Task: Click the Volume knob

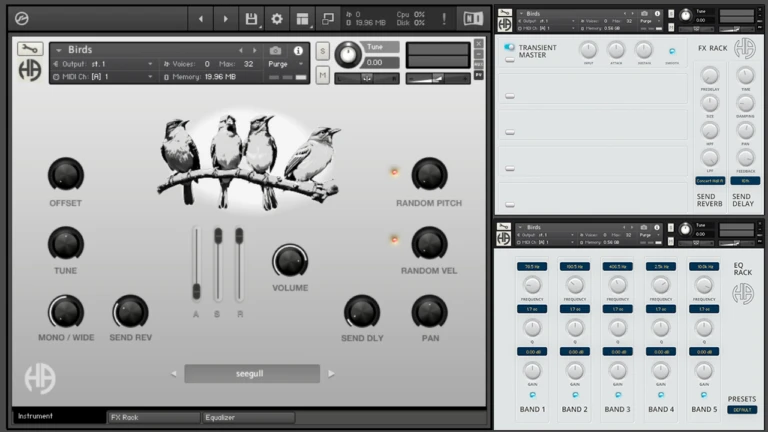Action: [x=290, y=261]
